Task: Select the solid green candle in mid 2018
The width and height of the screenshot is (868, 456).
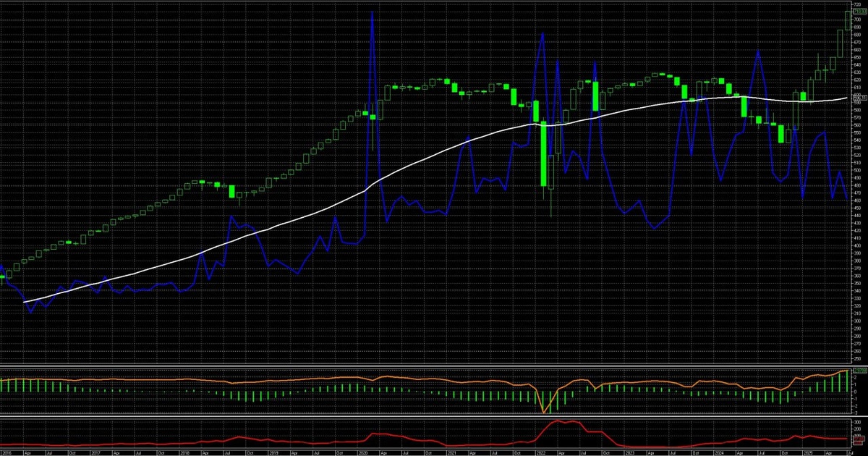Action: (x=232, y=192)
